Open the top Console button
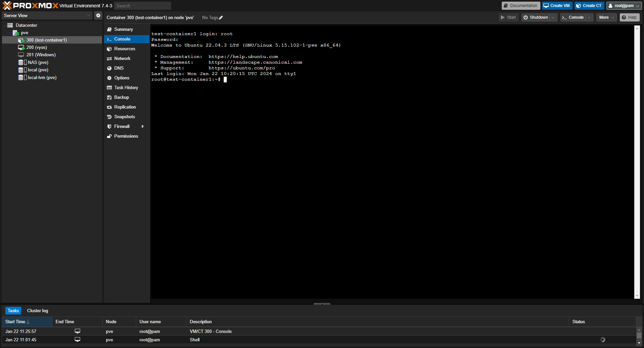This screenshot has height=348, width=644. point(573,17)
